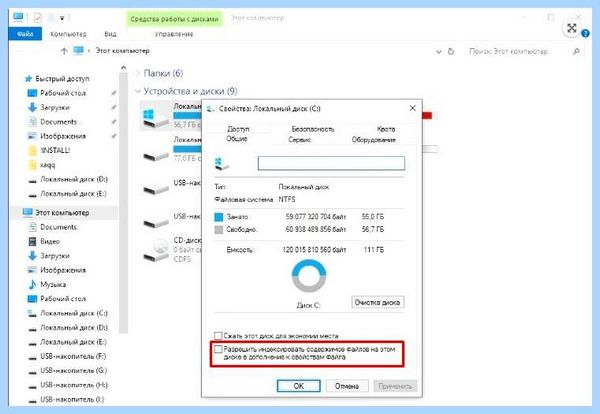The image size is (600, 414).
Task: Click the xaqq folder icon
Action: [x=33, y=165]
